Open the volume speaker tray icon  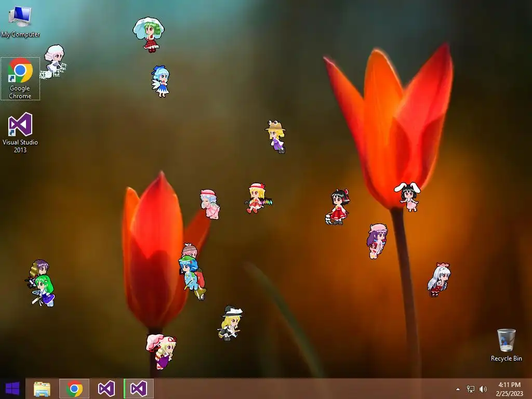coord(483,389)
